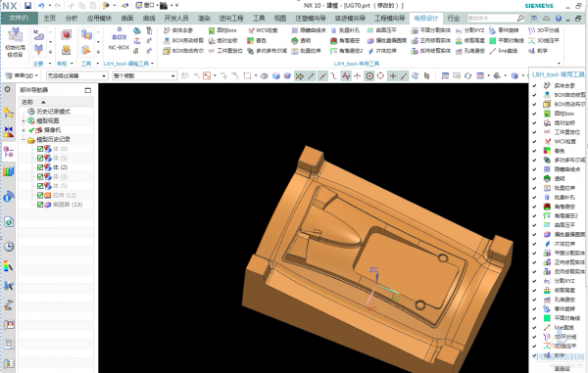Switch to the 分析 ribbon tab
This screenshot has width=588, height=373.
coord(72,18)
